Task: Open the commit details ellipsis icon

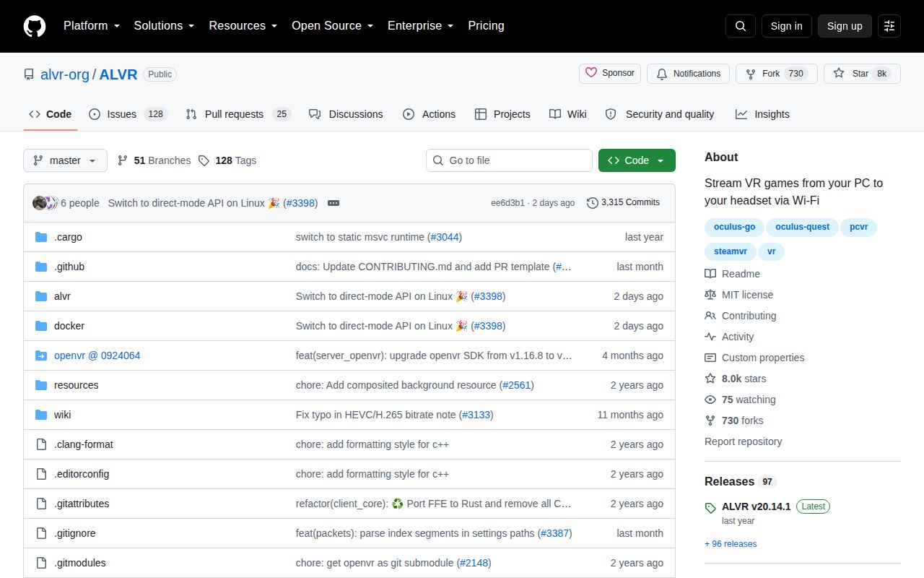Action: pos(334,203)
